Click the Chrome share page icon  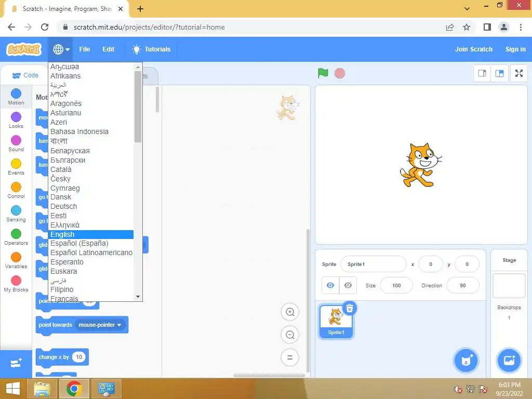[450, 27]
